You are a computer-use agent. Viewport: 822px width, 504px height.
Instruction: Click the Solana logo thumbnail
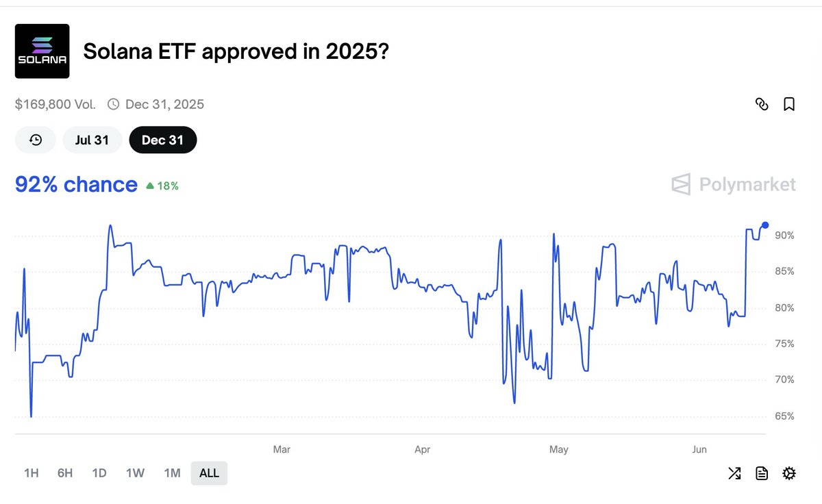point(42,51)
